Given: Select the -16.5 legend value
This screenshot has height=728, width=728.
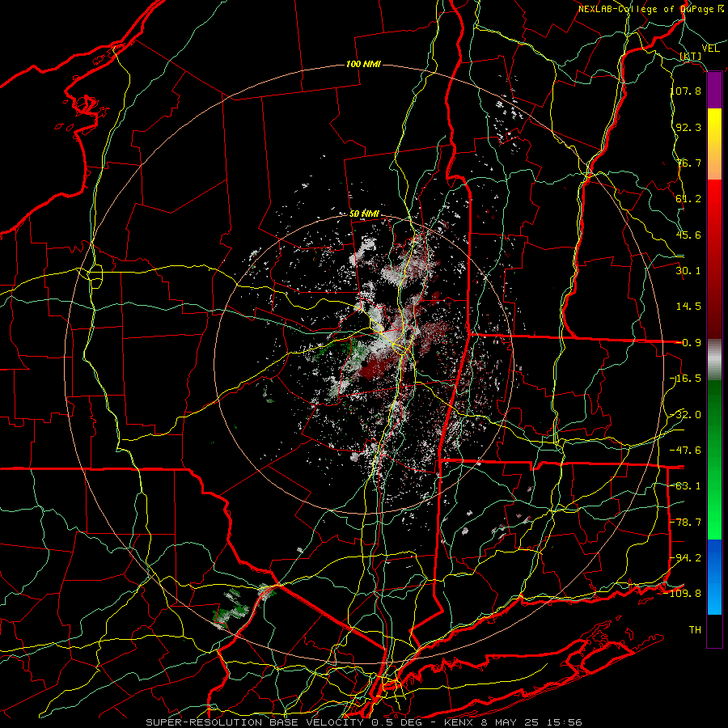Looking at the screenshot, I should point(685,379).
